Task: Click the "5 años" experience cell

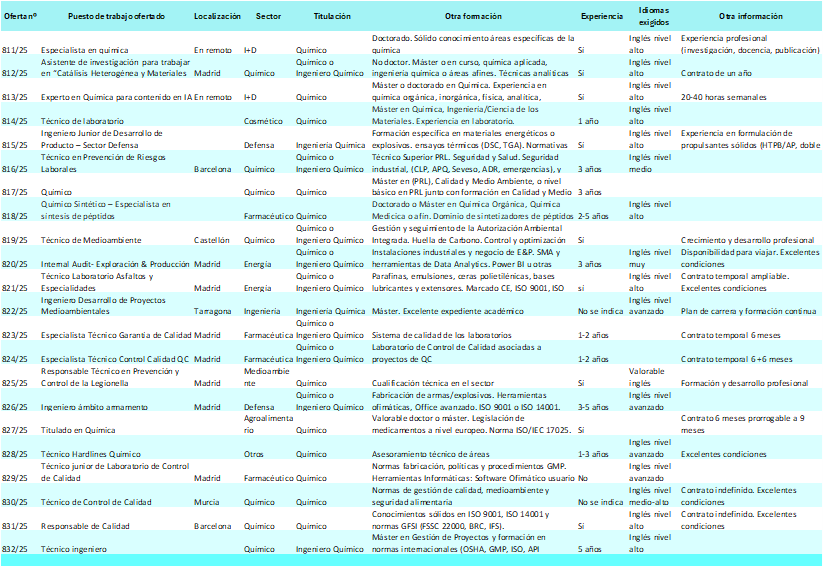Action: click(x=591, y=549)
